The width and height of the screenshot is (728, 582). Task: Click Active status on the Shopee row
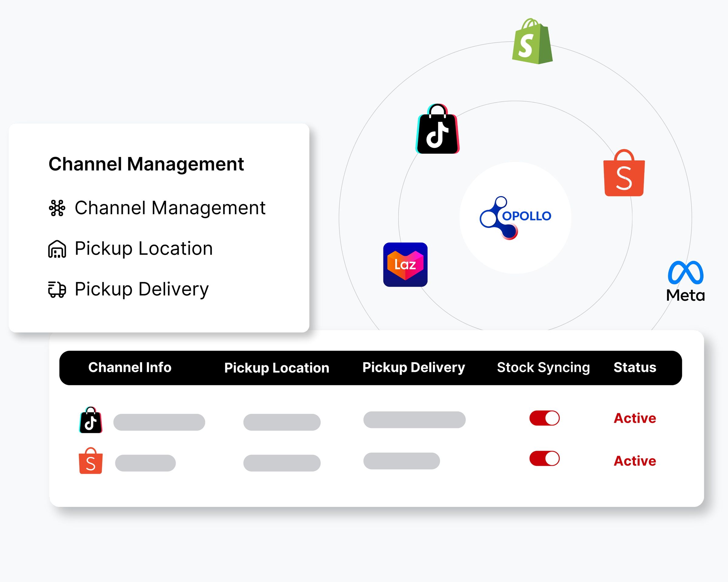[x=635, y=461]
